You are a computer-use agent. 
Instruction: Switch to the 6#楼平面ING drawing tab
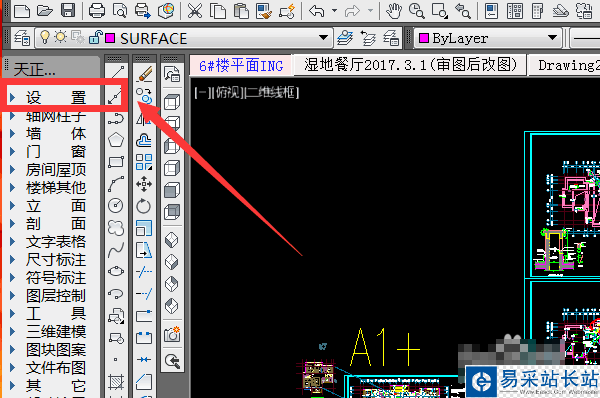coord(241,66)
